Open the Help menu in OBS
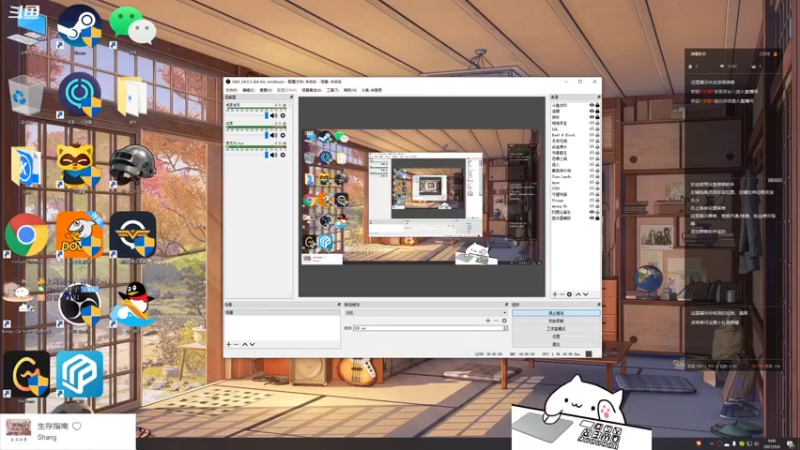Image resolution: width=800 pixels, height=450 pixels. [349, 90]
